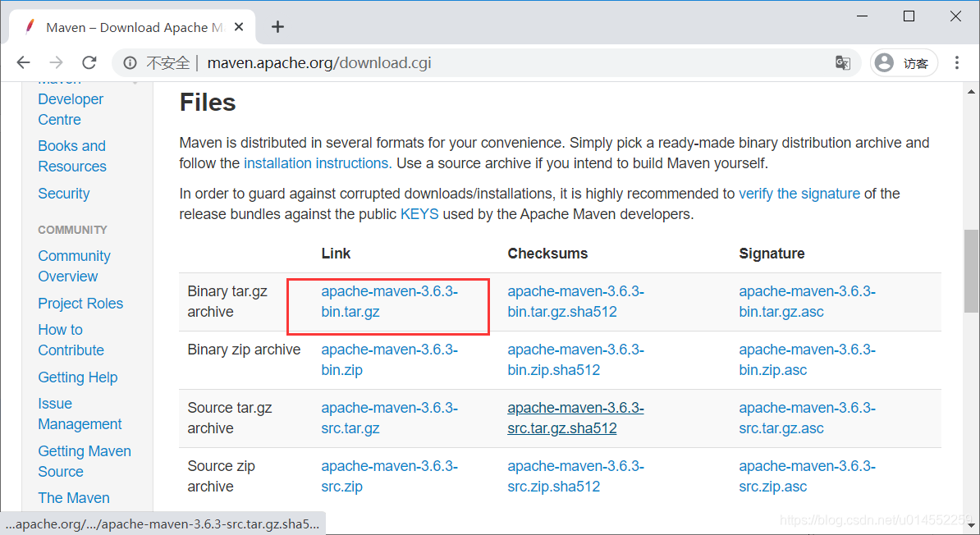
Task: Download apache-maven-3.6.3-bin.tar.gz
Action: 389,302
